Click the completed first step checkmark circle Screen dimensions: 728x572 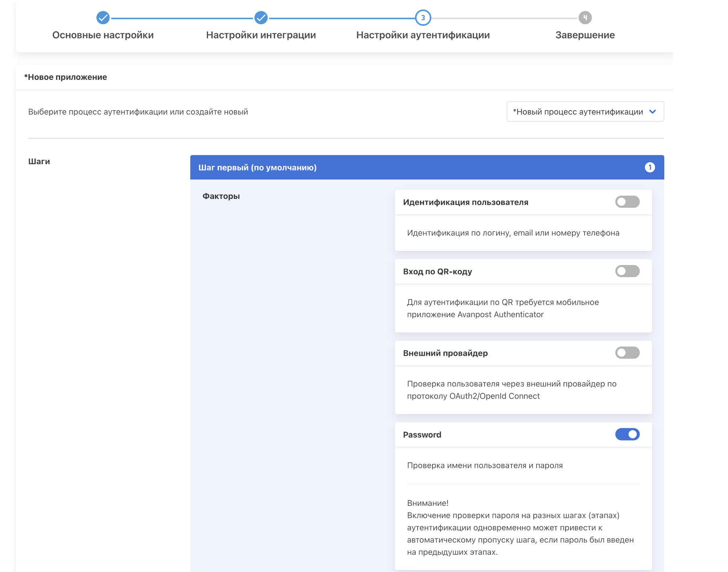pyautogui.click(x=103, y=18)
